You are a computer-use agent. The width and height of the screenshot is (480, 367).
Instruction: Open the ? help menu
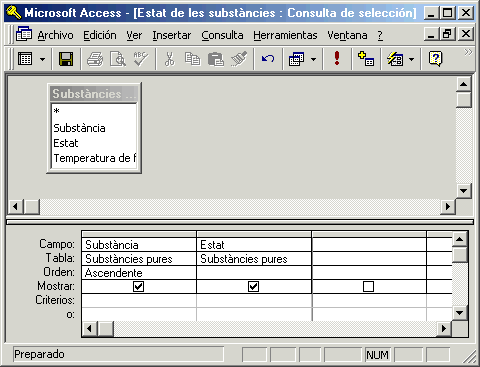380,35
